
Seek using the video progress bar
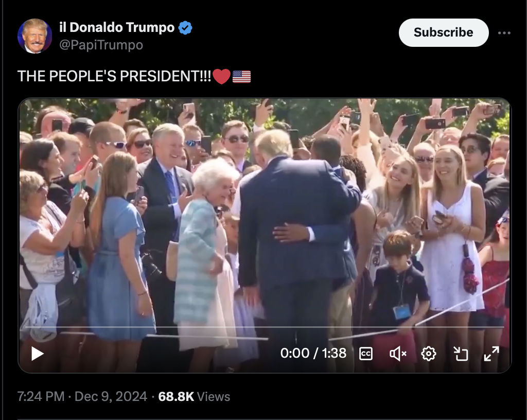[265, 327]
